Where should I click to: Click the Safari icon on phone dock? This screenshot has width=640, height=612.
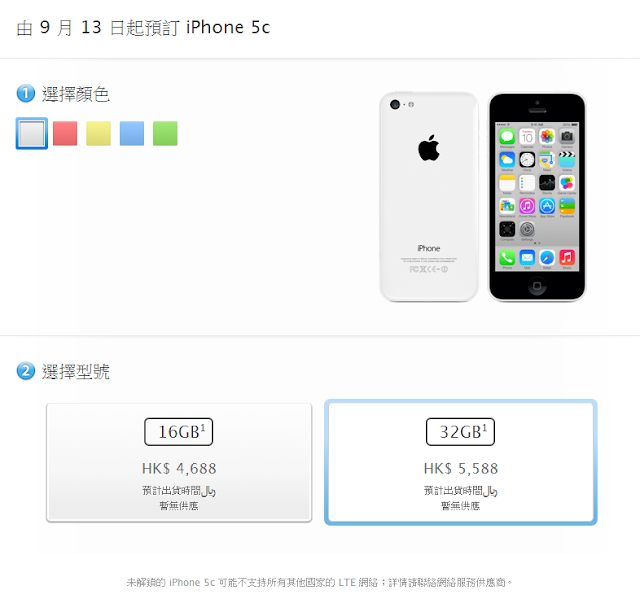(547, 258)
